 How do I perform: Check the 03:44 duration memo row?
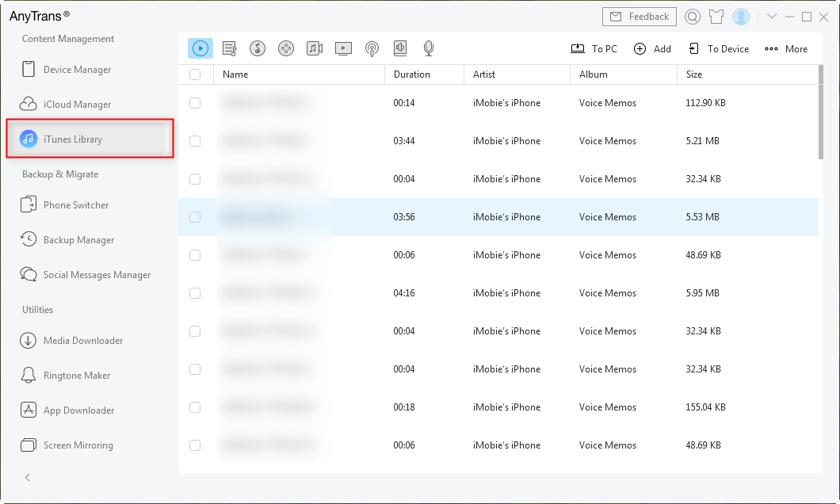click(195, 141)
